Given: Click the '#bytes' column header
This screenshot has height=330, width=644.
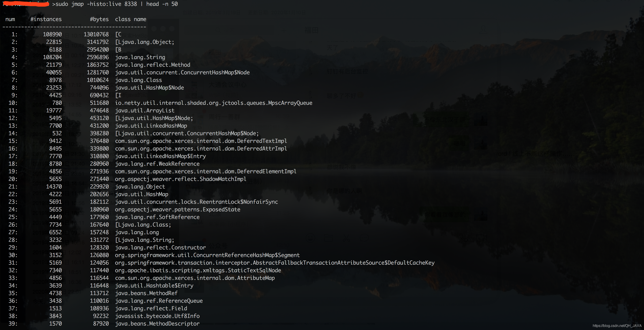Looking at the screenshot, I should point(99,19).
